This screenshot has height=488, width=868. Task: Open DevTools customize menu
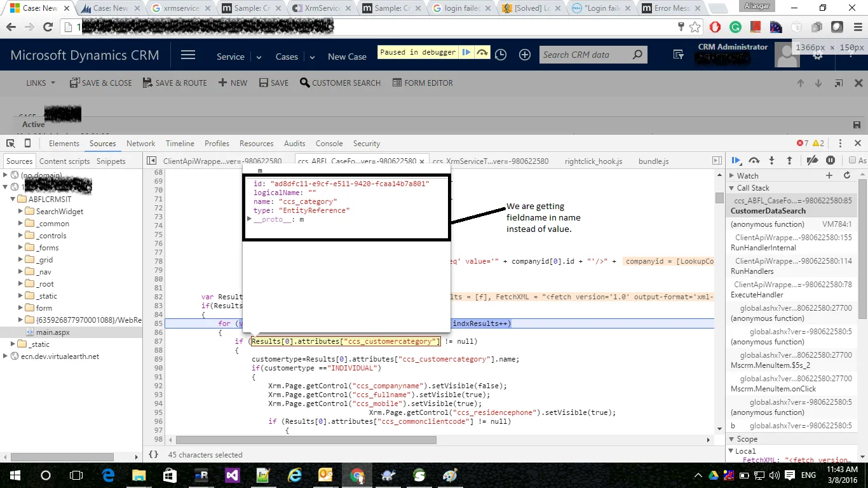(x=840, y=144)
